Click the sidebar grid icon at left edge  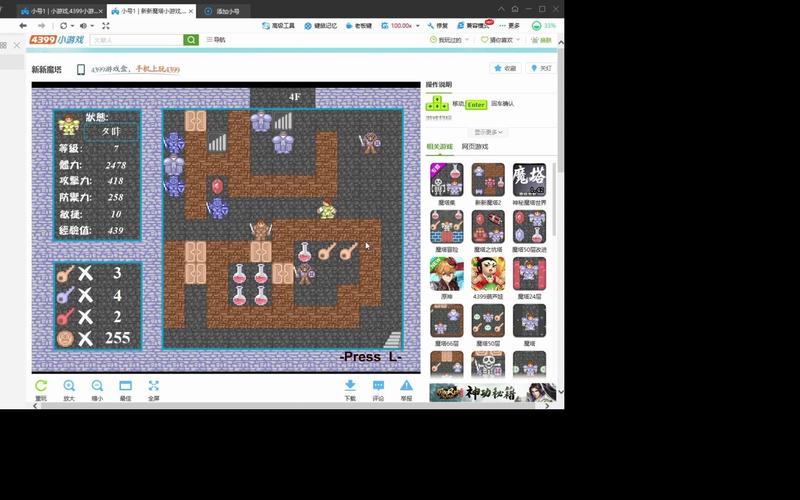(4, 45)
